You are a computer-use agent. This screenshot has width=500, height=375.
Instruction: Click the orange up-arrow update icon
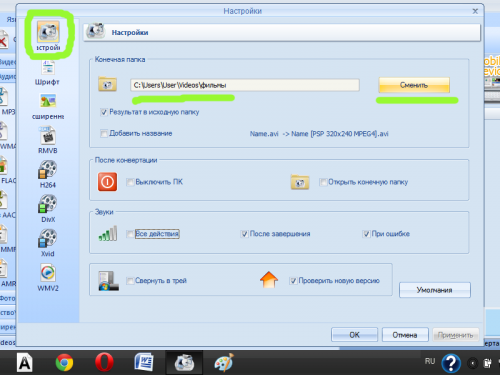click(269, 280)
